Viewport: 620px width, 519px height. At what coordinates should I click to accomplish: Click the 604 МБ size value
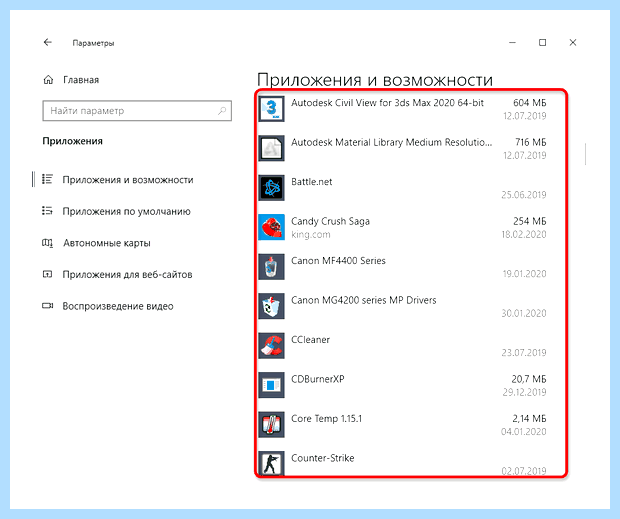[x=529, y=103]
